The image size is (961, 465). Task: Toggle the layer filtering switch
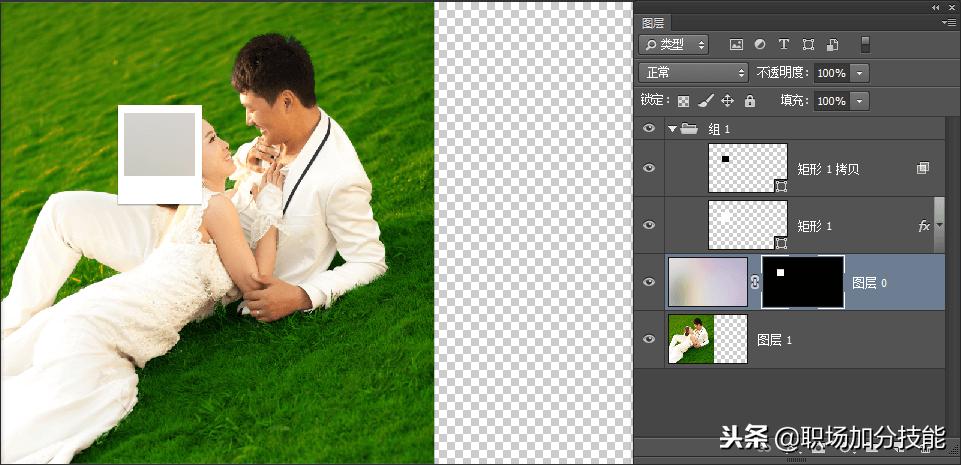click(x=865, y=45)
